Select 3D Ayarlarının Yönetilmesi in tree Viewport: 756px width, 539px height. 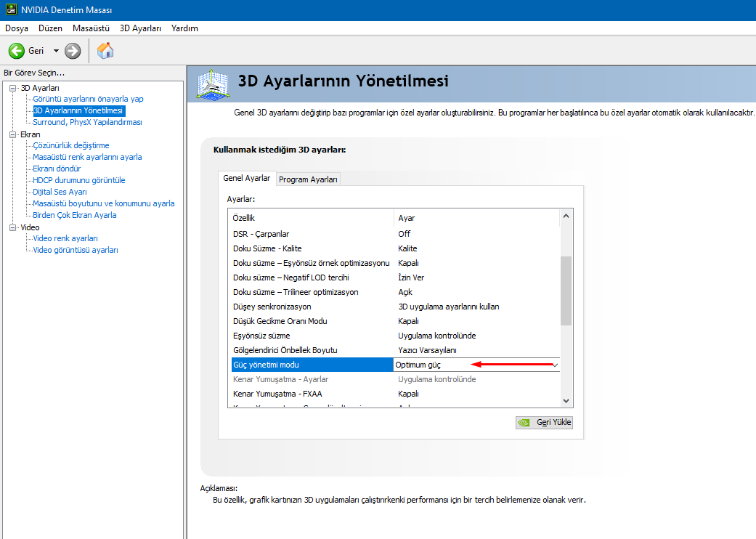coord(78,110)
